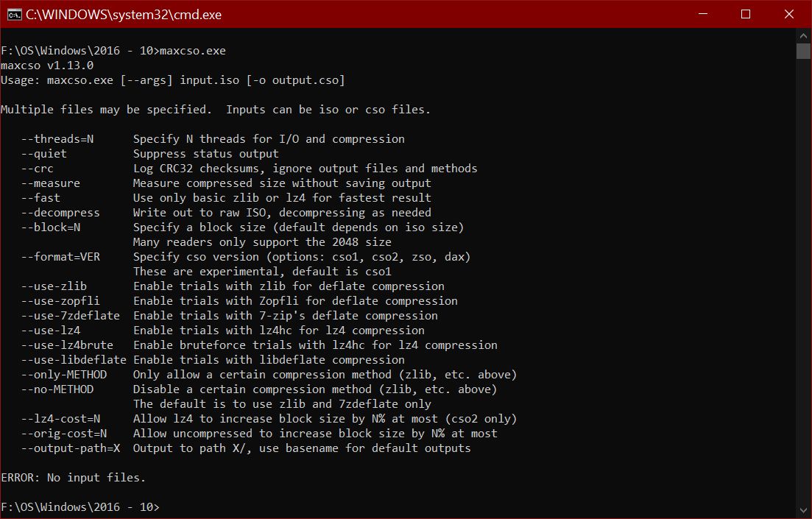The image size is (812, 519).
Task: Click the scrollbar up arrow
Action: (803, 36)
